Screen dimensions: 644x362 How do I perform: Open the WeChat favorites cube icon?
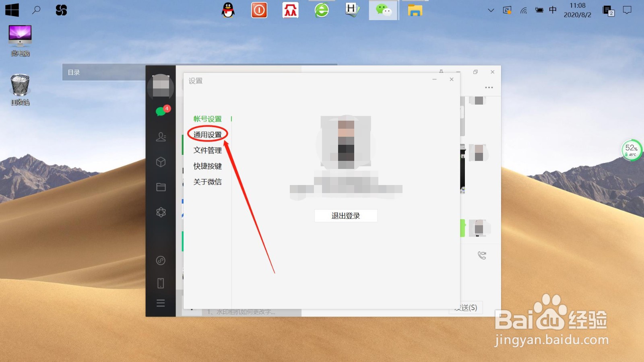tap(161, 162)
